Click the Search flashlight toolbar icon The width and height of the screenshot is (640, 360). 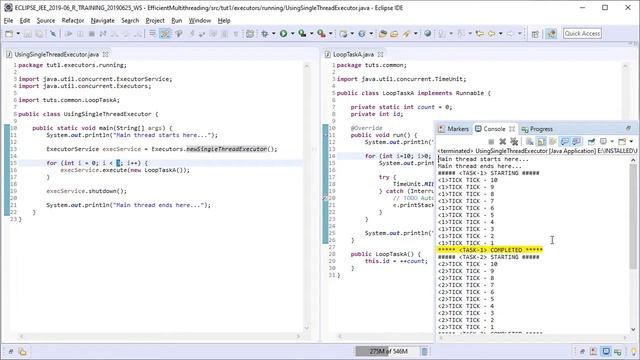coord(406,34)
